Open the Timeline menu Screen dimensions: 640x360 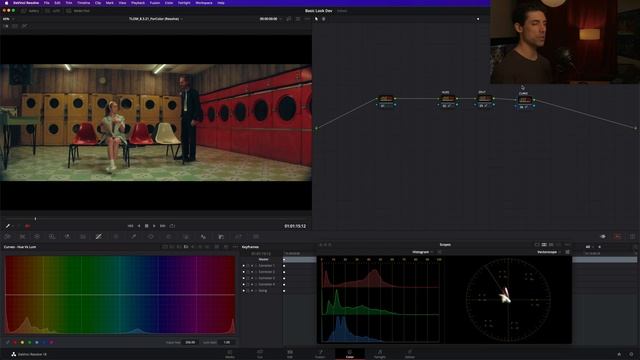click(x=83, y=3)
